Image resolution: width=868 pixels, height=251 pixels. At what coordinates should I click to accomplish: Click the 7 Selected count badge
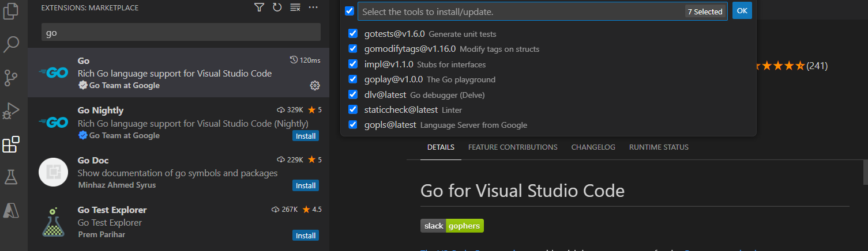tap(705, 12)
